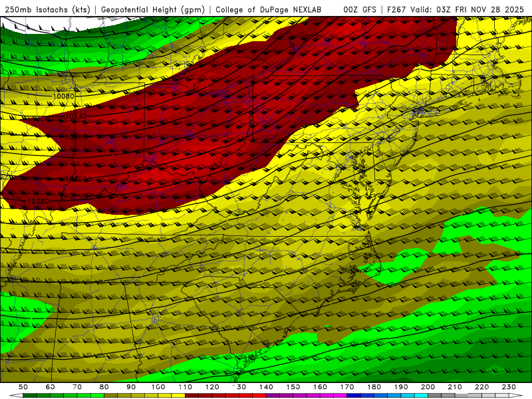Click the 10080 height contour label
The width and height of the screenshot is (532, 399).
coord(63,96)
